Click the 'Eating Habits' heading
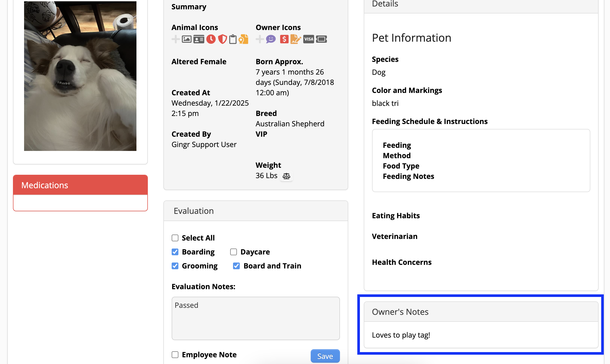Screen dimensions: 610x364 396,216
